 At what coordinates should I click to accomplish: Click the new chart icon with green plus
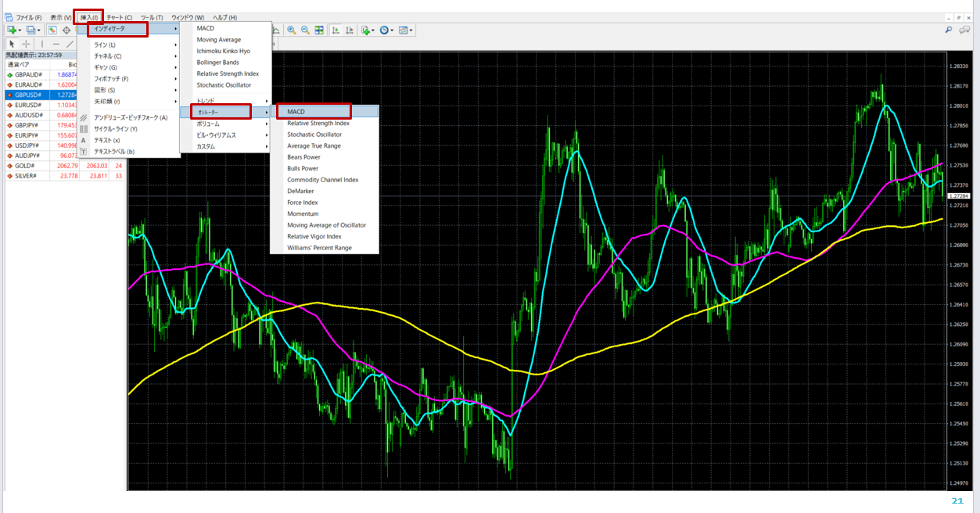(x=13, y=30)
